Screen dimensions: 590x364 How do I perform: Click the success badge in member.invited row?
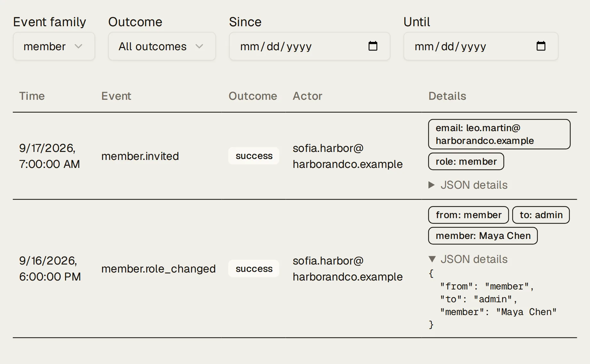tap(254, 156)
